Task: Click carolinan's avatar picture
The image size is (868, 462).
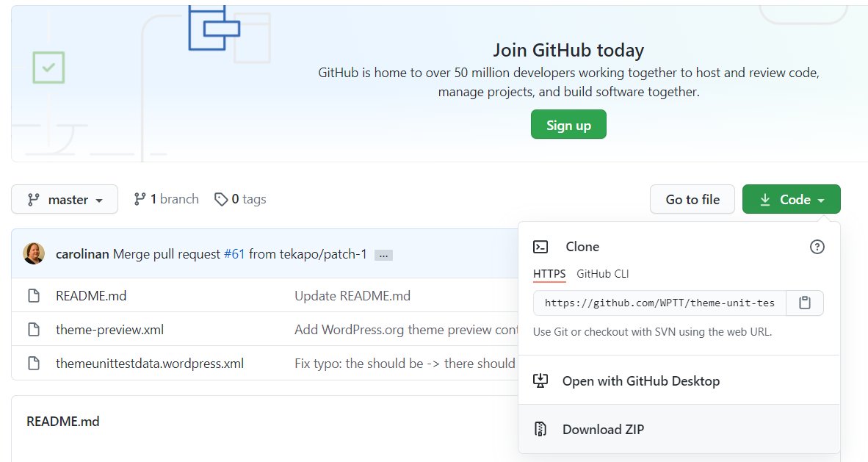Action: [x=34, y=253]
